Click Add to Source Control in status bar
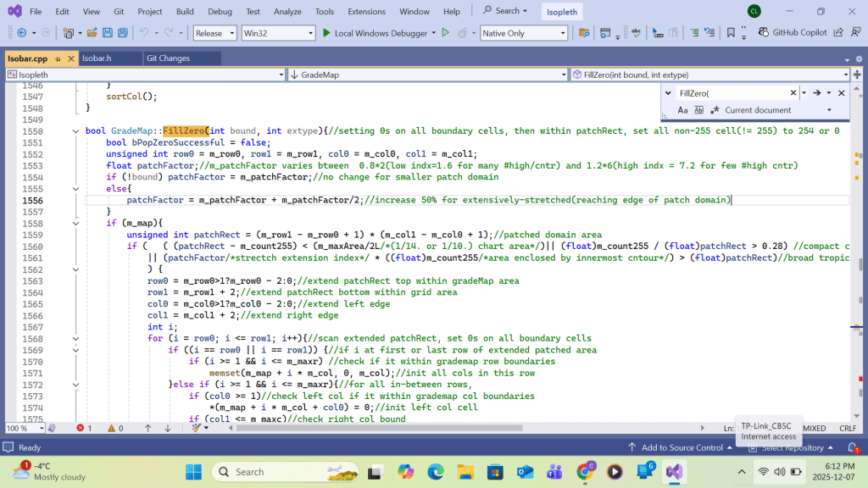Image resolution: width=868 pixels, height=488 pixels. pos(681,447)
